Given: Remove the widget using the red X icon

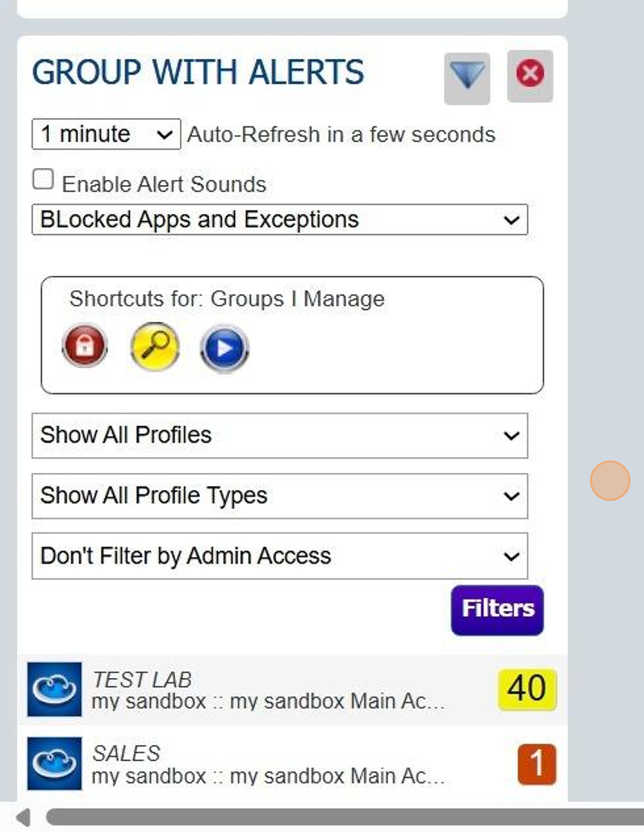Looking at the screenshot, I should pos(529,75).
